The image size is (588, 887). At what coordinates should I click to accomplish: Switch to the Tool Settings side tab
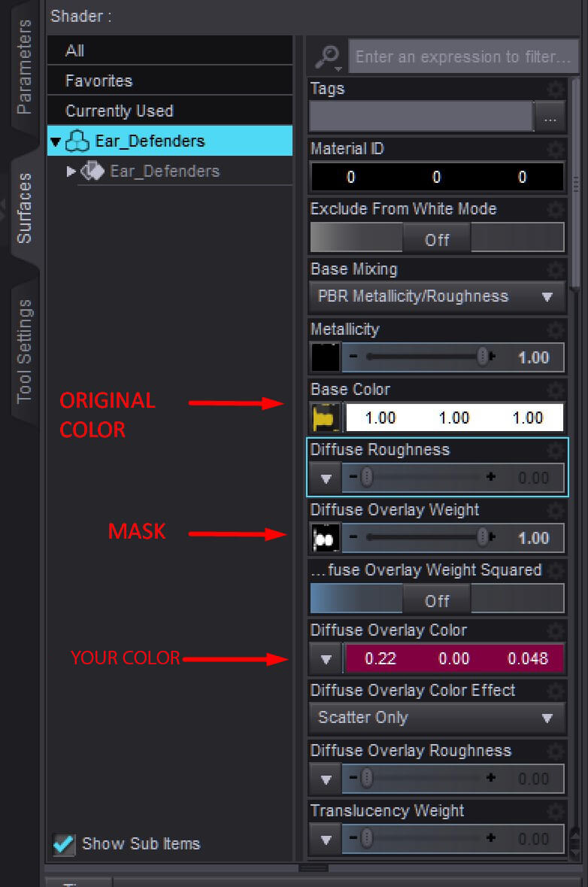(x=24, y=351)
